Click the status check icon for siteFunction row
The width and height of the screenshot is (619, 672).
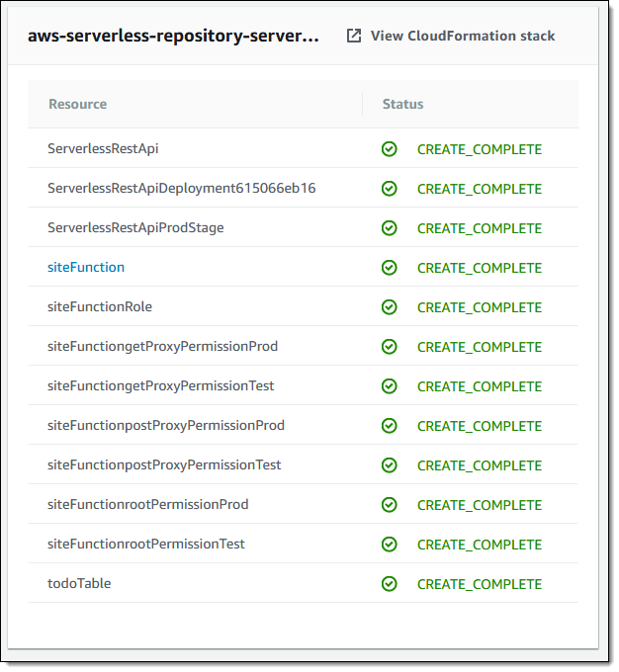pyautogui.click(x=390, y=268)
